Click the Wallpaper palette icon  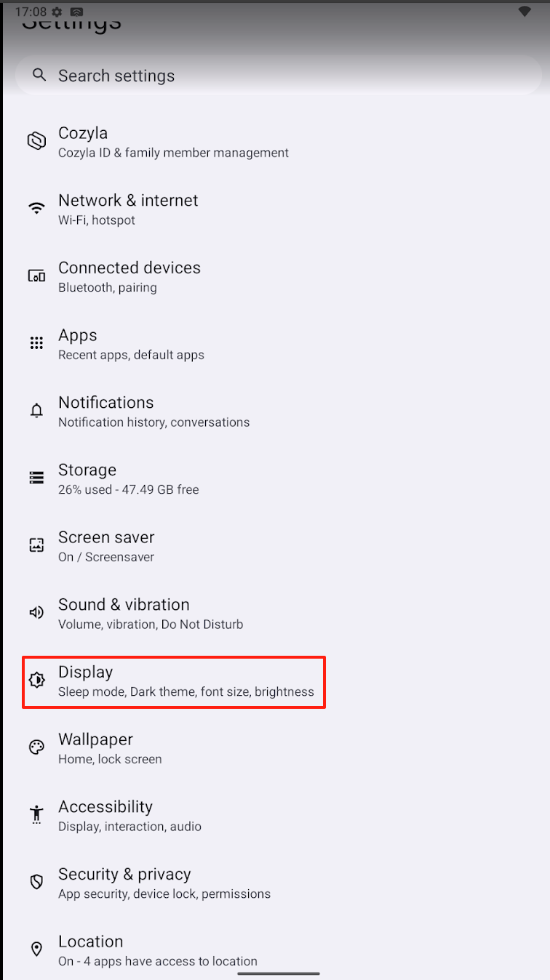pos(36,747)
